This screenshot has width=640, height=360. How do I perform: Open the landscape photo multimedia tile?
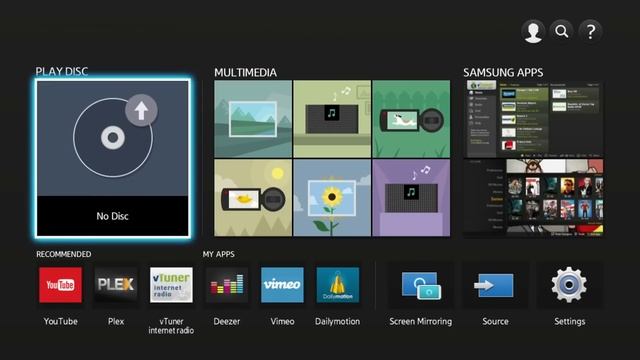coord(253,119)
